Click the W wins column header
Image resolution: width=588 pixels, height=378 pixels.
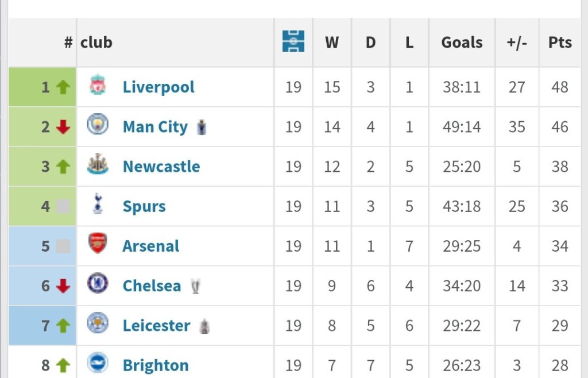332,43
